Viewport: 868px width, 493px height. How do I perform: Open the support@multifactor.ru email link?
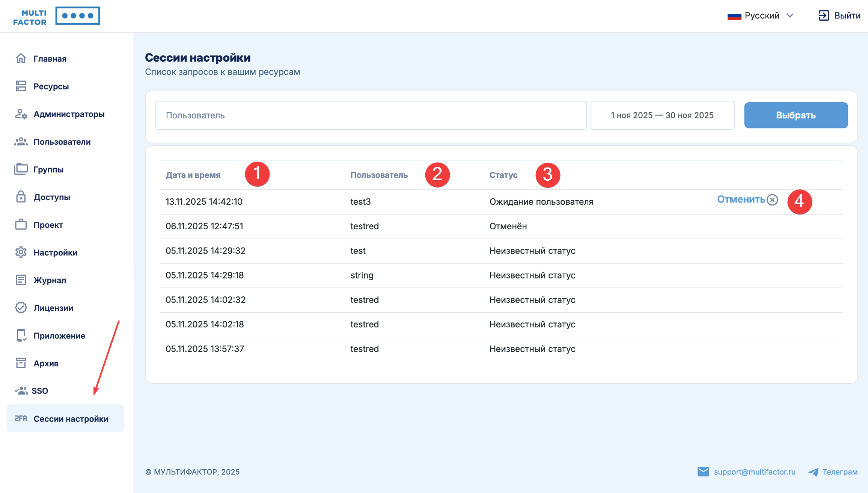[754, 472]
